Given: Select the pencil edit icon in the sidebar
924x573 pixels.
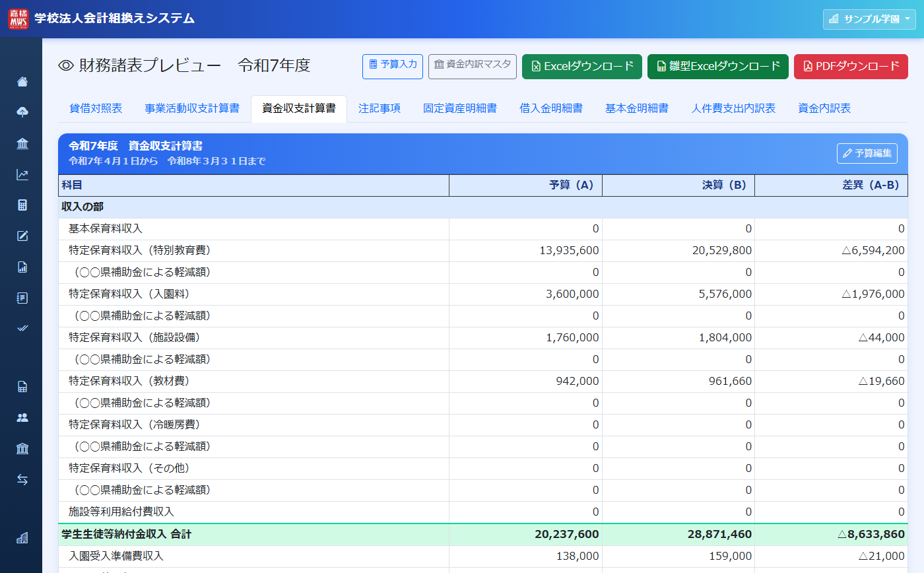Looking at the screenshot, I should pyautogui.click(x=22, y=236).
